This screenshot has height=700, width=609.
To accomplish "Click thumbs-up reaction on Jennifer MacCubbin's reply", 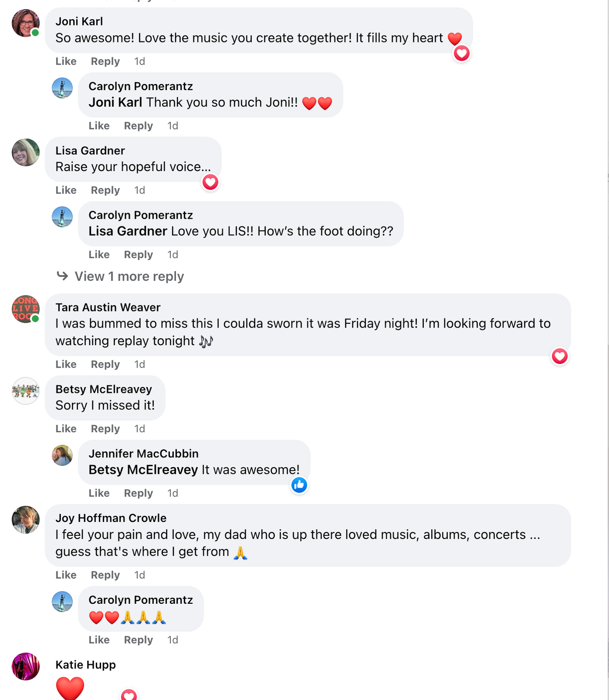I will 299,485.
